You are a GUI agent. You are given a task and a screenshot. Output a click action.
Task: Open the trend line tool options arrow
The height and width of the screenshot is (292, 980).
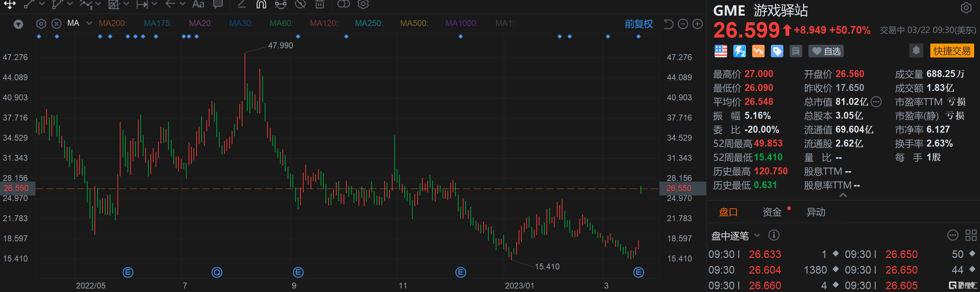click(x=42, y=4)
